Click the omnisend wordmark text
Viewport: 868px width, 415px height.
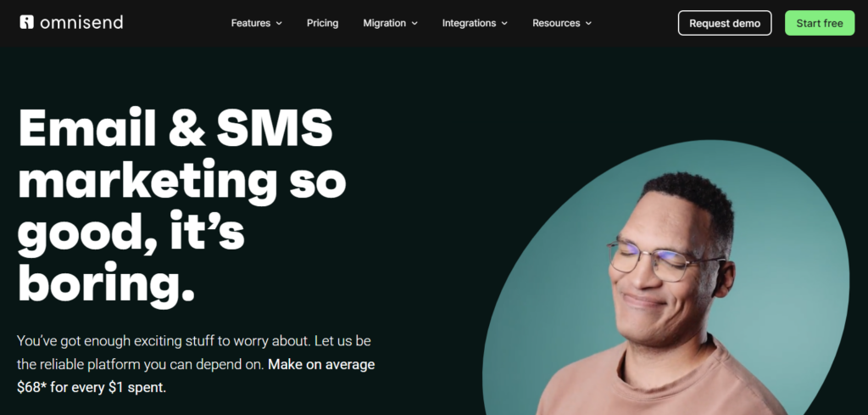81,22
